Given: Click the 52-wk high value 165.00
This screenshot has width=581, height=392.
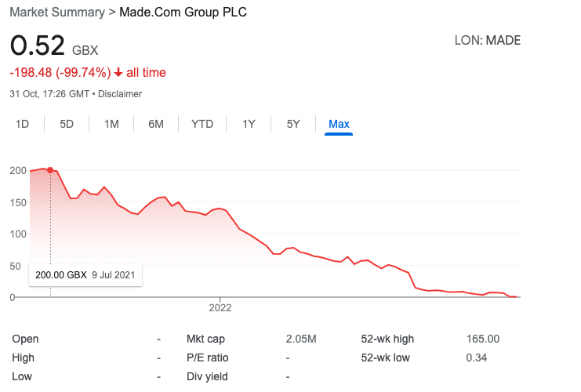Looking at the screenshot, I should click(x=482, y=339).
